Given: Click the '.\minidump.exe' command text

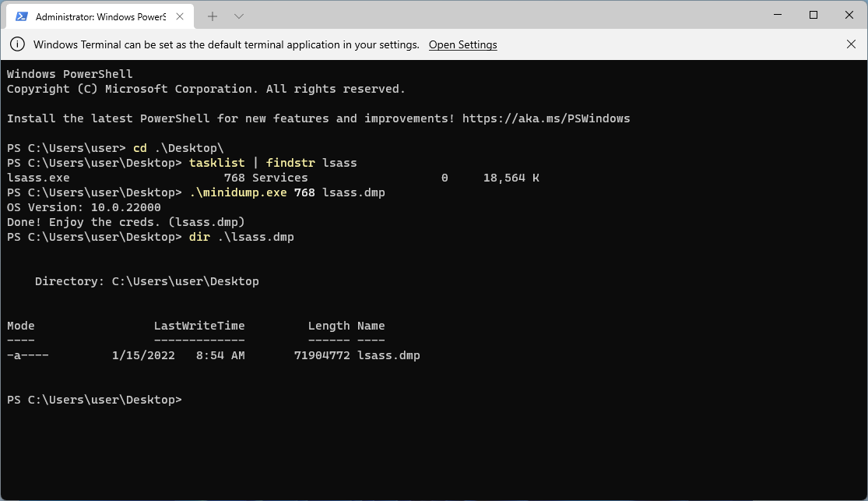Looking at the screenshot, I should tap(238, 192).
